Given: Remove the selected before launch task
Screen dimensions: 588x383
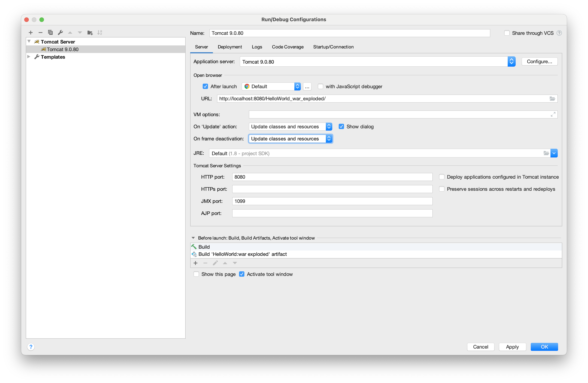Looking at the screenshot, I should tap(205, 263).
